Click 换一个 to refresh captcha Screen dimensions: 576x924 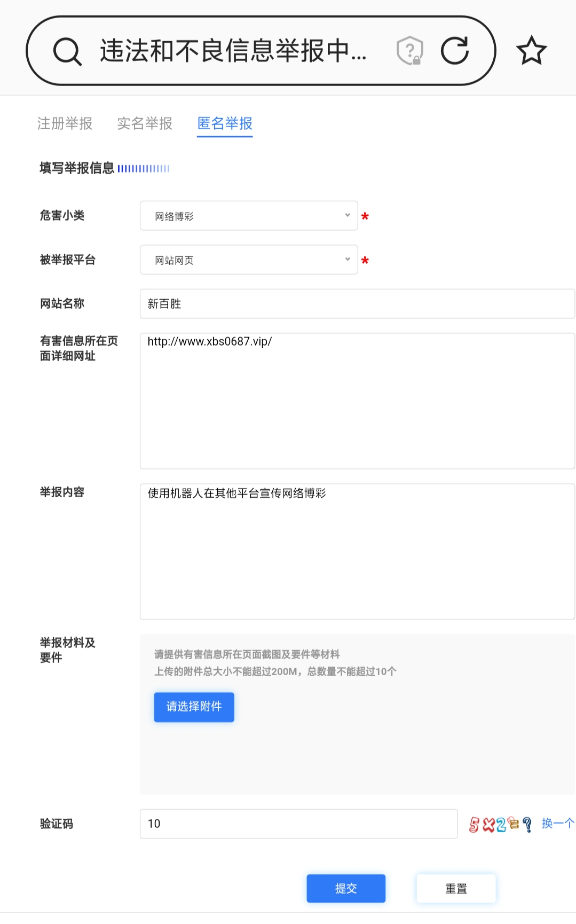point(558,824)
